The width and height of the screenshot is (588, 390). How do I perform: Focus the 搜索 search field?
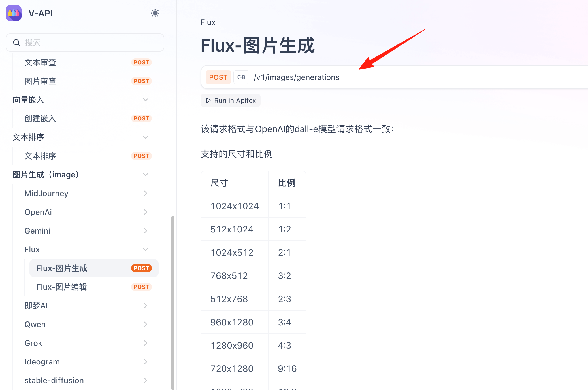(x=85, y=43)
